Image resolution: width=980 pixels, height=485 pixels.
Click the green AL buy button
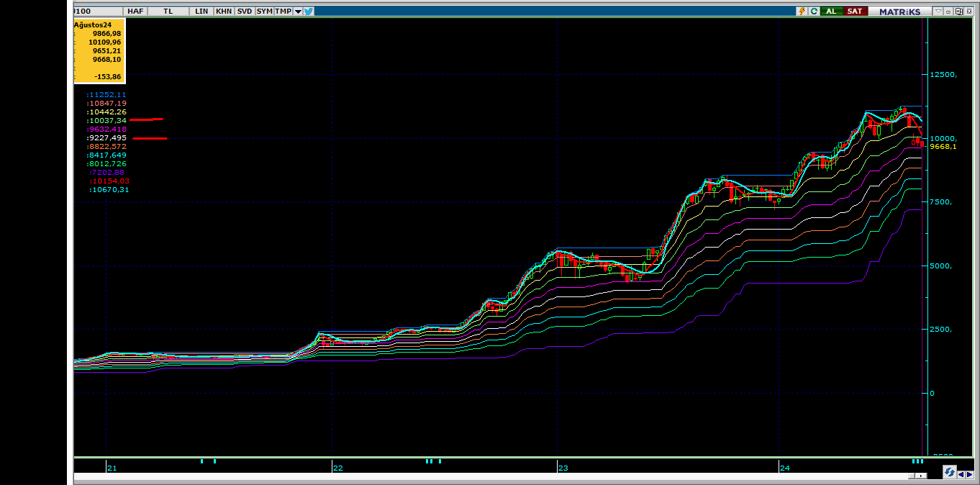831,11
